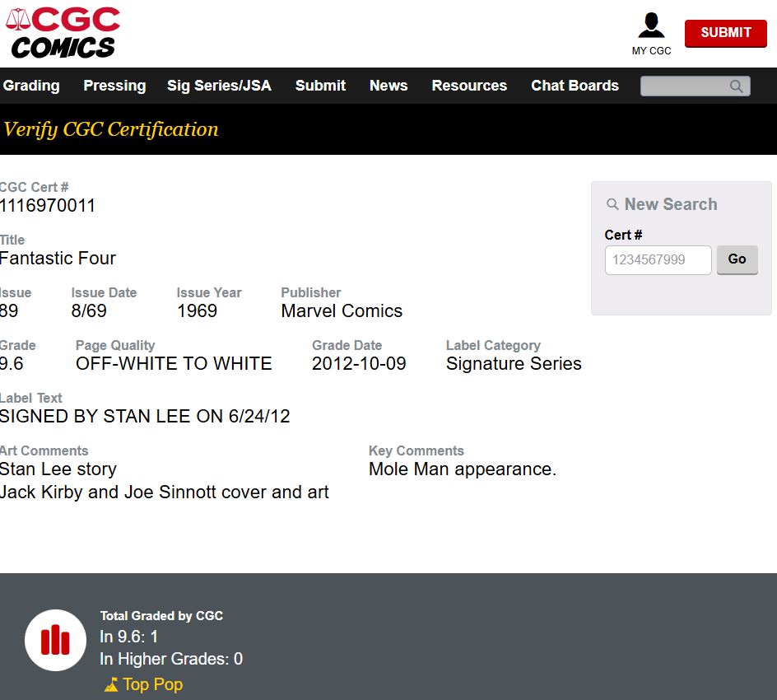Image resolution: width=777 pixels, height=700 pixels.
Task: Click the title text Fantastic Four
Action: (x=58, y=258)
